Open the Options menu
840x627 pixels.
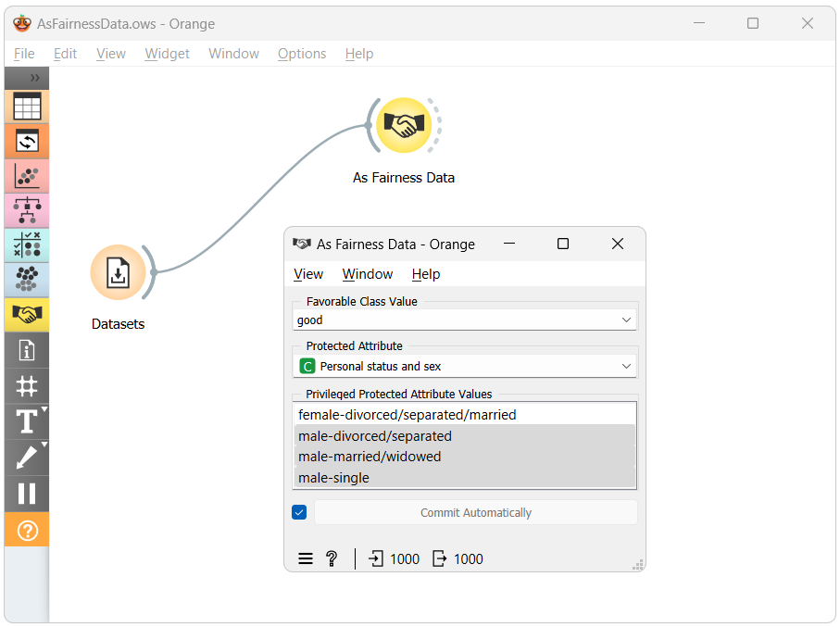pos(302,54)
